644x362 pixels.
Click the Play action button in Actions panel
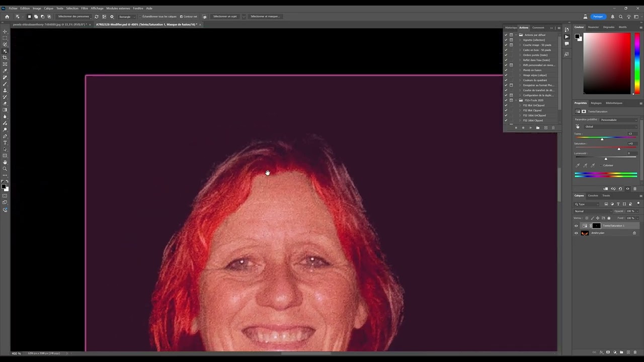(530, 128)
